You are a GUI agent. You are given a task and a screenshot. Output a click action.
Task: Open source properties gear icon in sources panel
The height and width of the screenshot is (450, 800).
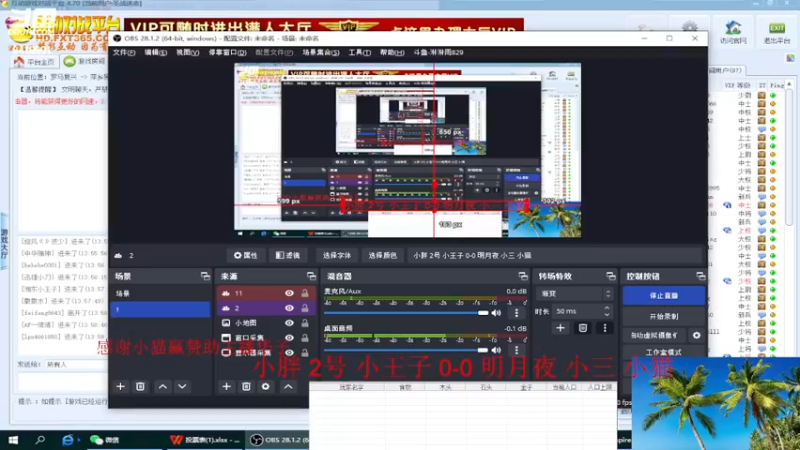[x=266, y=387]
